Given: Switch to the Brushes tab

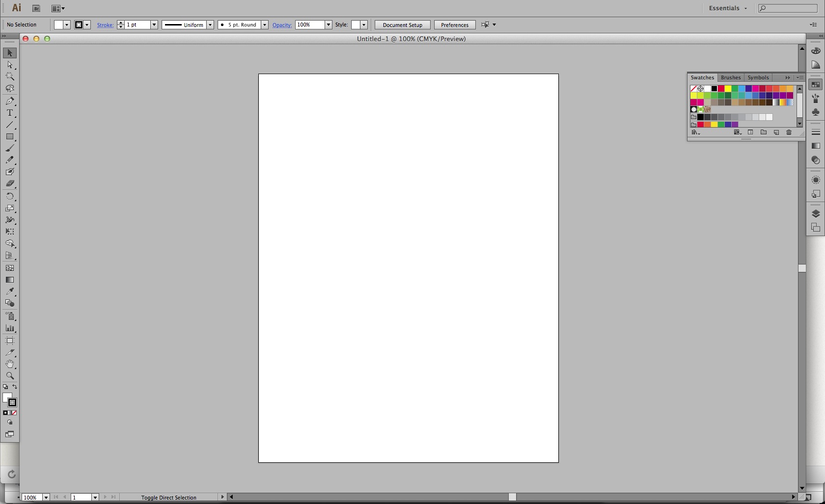Looking at the screenshot, I should pyautogui.click(x=730, y=78).
